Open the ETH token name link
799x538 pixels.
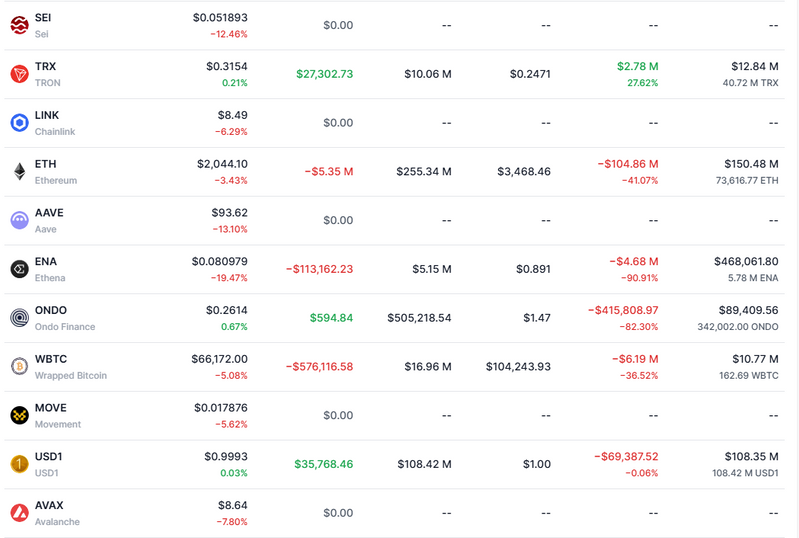coord(45,164)
